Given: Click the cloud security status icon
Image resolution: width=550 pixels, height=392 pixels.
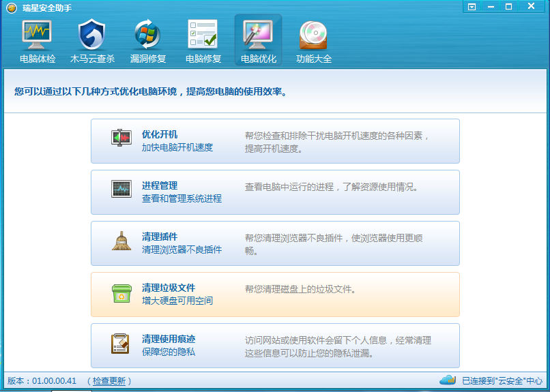Looking at the screenshot, I should [448, 380].
